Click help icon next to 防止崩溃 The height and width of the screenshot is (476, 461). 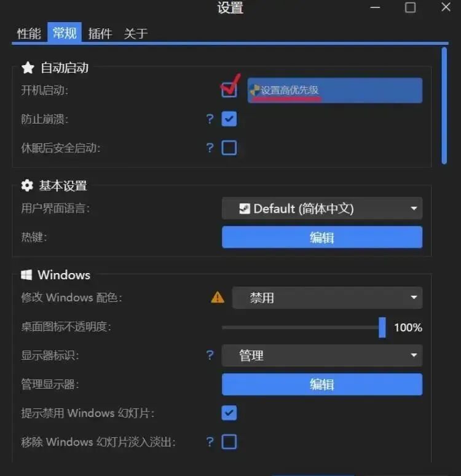(x=210, y=119)
